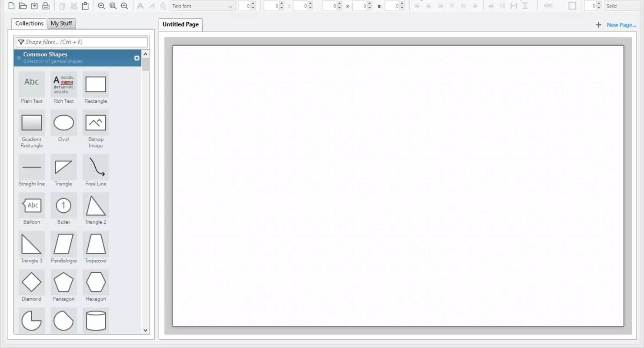Zoom in using the magnifier plus icon
This screenshot has height=348, width=644.
(101, 6)
